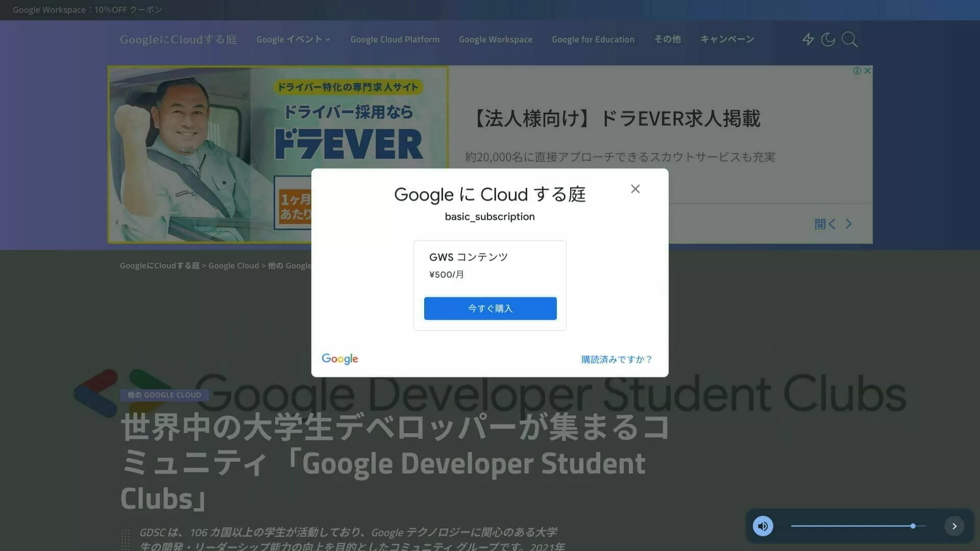980x551 pixels.
Task: Go to Google for Education section
Action: (593, 39)
